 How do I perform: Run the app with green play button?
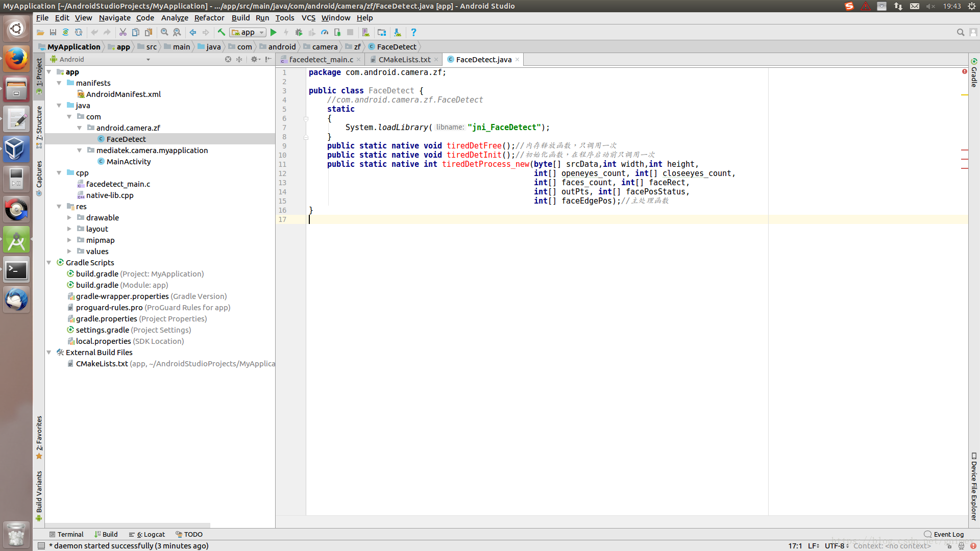(x=274, y=32)
